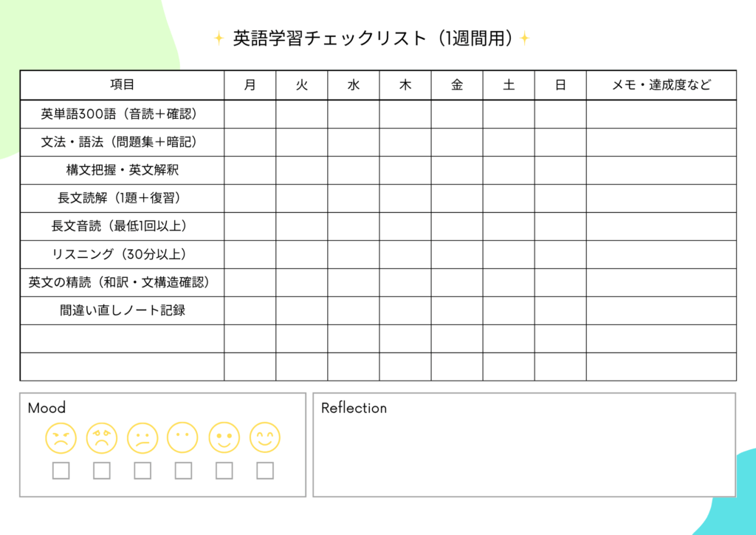Select the 日 column header
The image size is (756, 535).
[560, 85]
